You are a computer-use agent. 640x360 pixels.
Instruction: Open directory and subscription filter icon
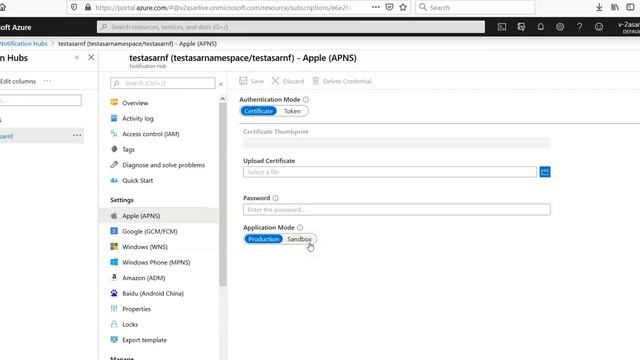(x=521, y=27)
